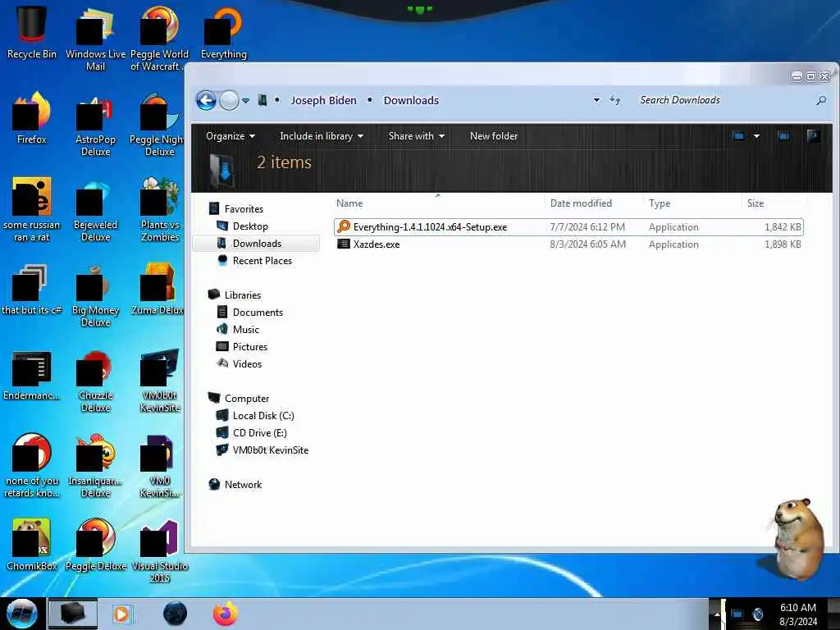The height and width of the screenshot is (630, 840).
Task: Toggle the preview pane button
Action: (783, 136)
